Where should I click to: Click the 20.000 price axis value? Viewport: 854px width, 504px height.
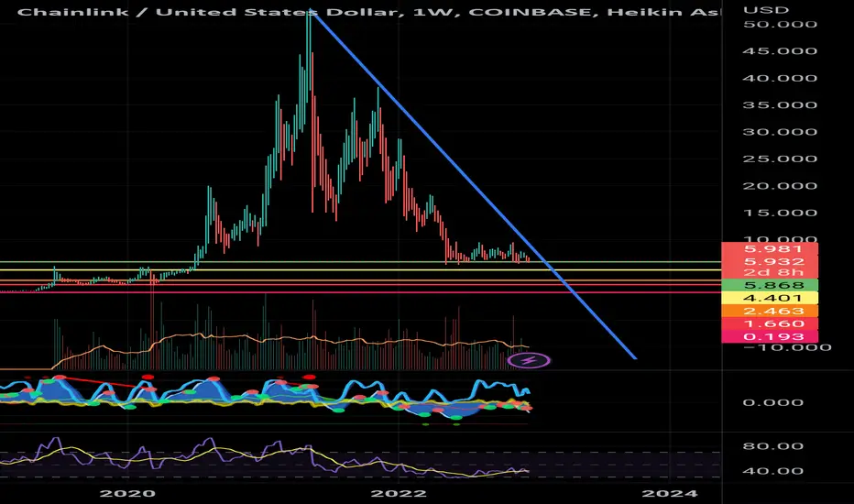pos(780,186)
